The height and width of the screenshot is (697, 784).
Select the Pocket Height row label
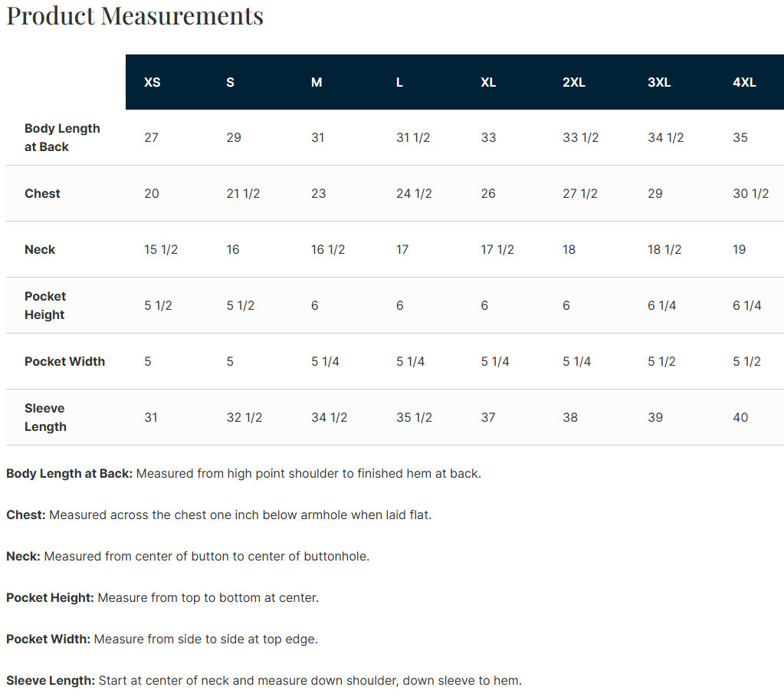(x=45, y=305)
